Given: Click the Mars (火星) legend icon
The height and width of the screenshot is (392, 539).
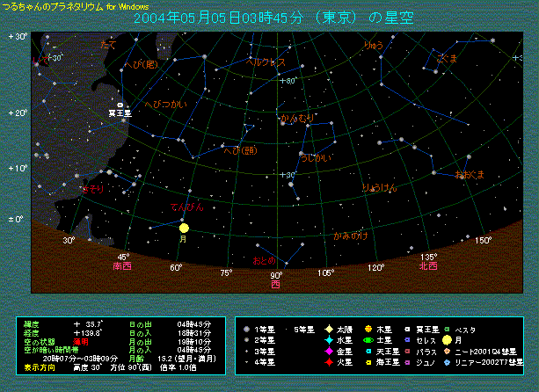Looking at the screenshot, I should tap(328, 361).
